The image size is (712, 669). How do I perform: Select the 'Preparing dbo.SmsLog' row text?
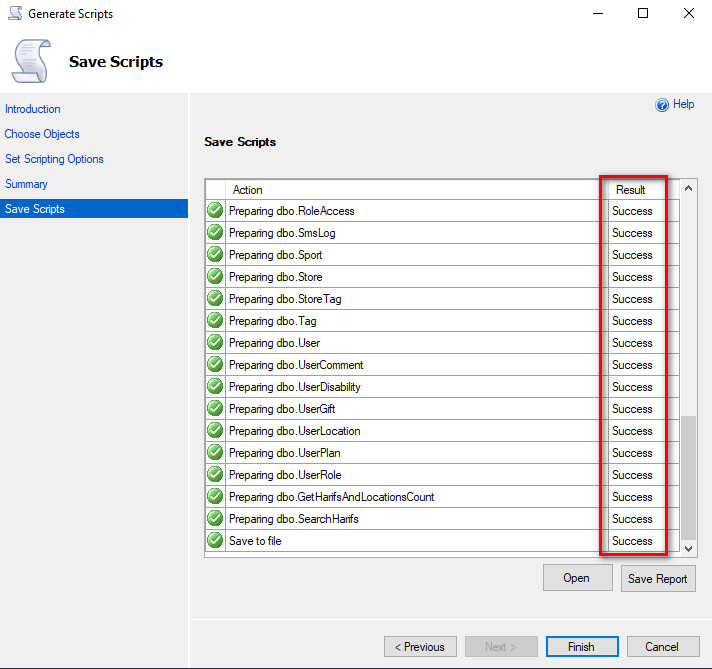pos(282,233)
